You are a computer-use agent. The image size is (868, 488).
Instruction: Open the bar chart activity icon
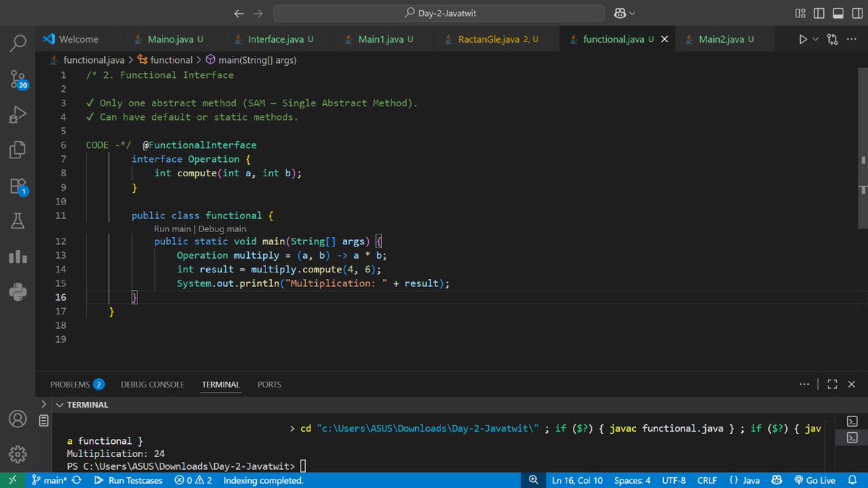19,257
